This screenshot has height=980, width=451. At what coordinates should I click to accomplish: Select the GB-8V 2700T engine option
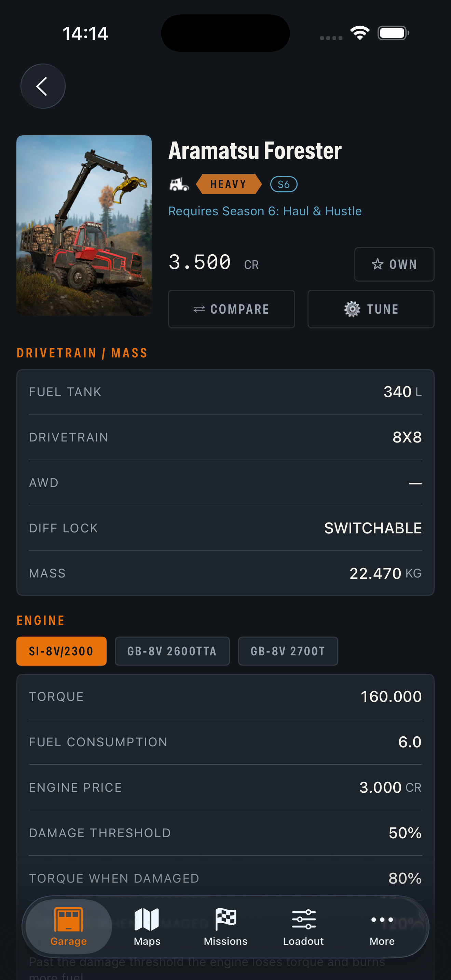(288, 651)
